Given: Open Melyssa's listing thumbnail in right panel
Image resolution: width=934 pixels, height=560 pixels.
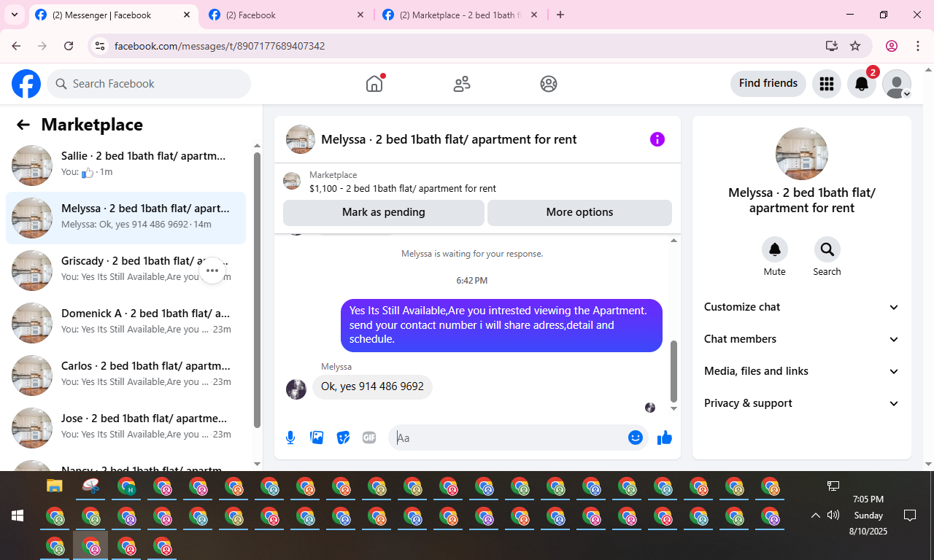Looking at the screenshot, I should [802, 154].
